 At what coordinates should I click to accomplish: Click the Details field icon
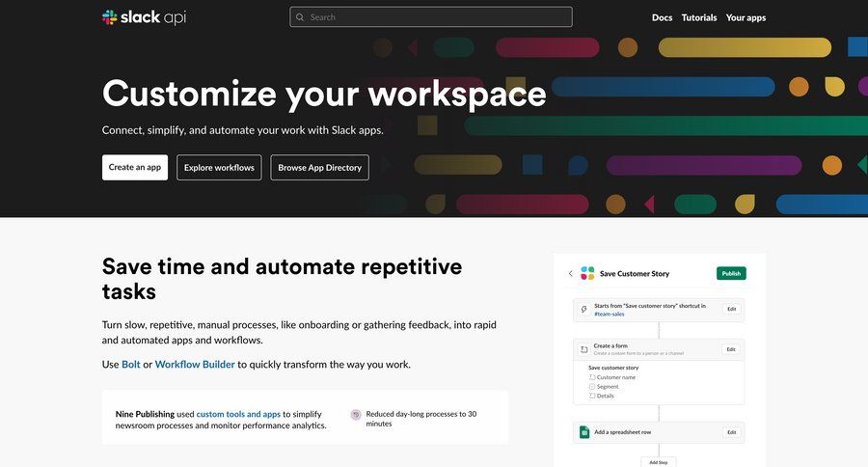click(592, 397)
